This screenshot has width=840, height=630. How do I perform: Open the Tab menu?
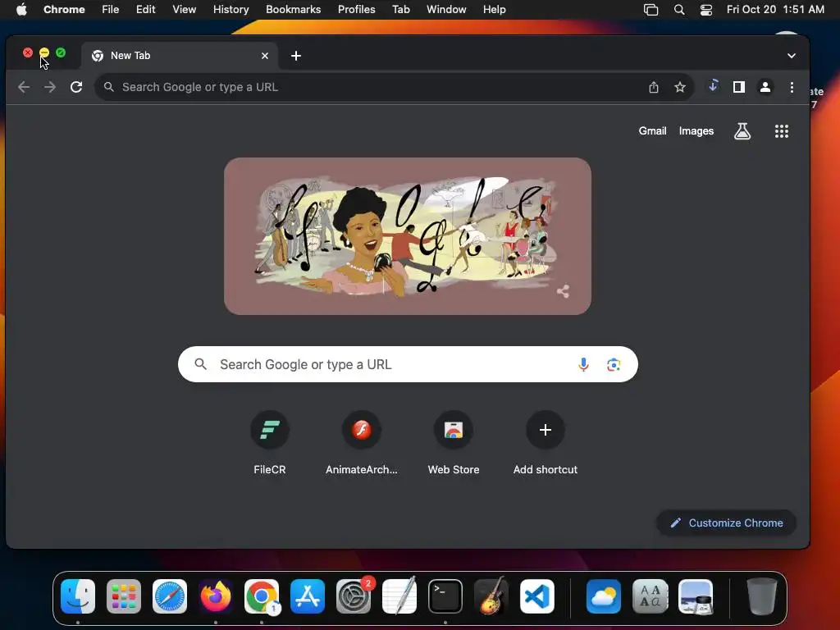tap(400, 9)
